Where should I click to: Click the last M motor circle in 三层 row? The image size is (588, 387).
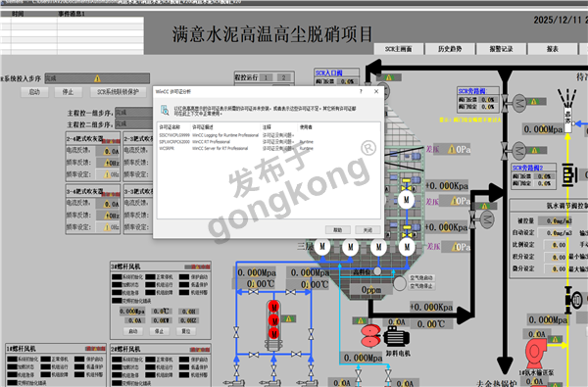(x=407, y=246)
